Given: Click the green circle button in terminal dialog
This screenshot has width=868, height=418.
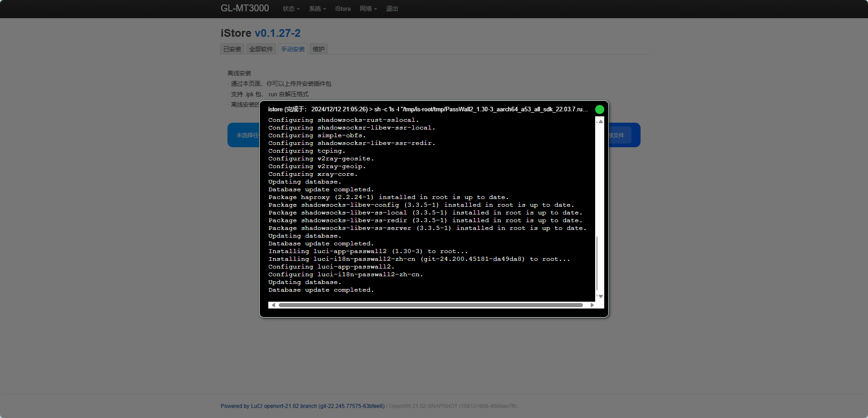Looking at the screenshot, I should (x=599, y=109).
